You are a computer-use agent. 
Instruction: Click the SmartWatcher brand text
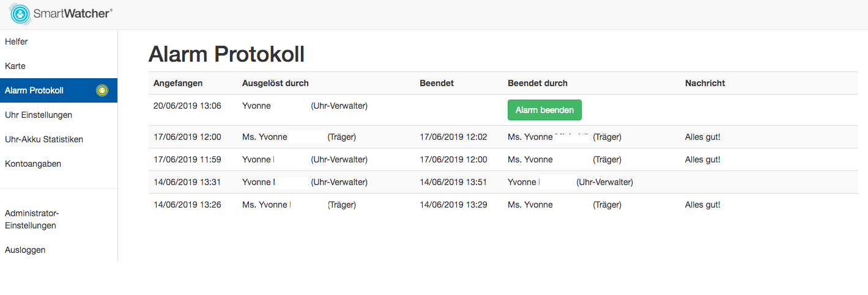click(73, 13)
